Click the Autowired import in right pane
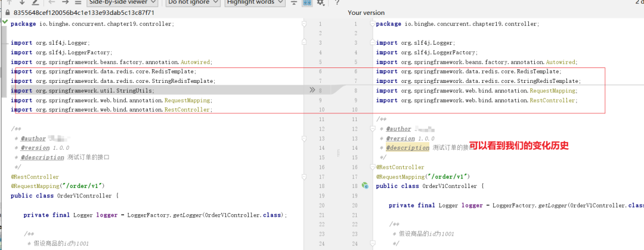The width and height of the screenshot is (644, 250). tap(477, 62)
